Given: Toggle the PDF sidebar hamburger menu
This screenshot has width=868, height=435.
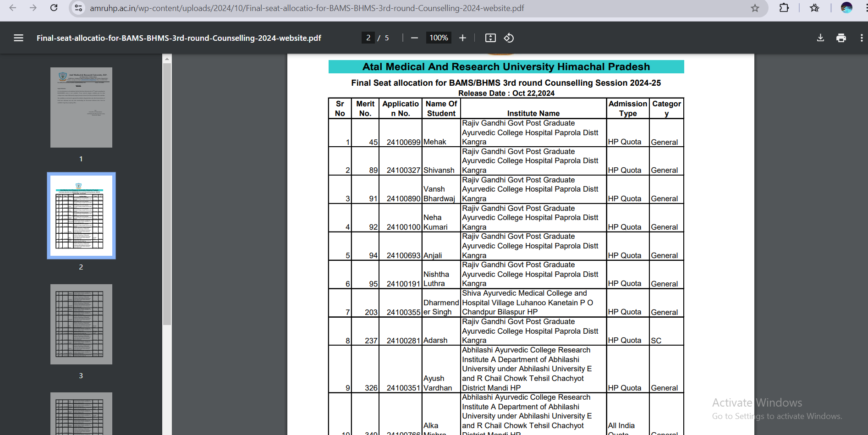Looking at the screenshot, I should tap(18, 38).
